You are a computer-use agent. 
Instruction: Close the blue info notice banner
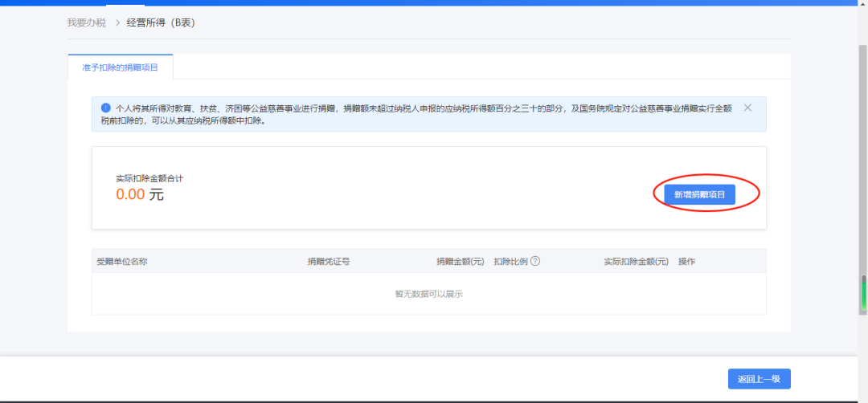748,108
